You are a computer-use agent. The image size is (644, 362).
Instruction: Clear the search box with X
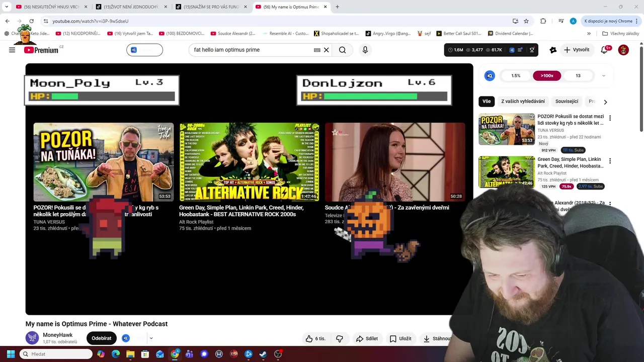[326, 50]
